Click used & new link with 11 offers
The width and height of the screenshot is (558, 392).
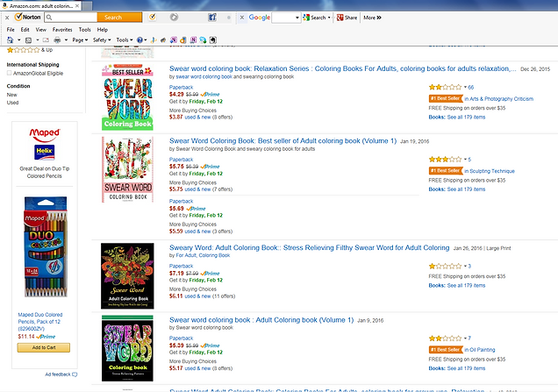(x=197, y=296)
